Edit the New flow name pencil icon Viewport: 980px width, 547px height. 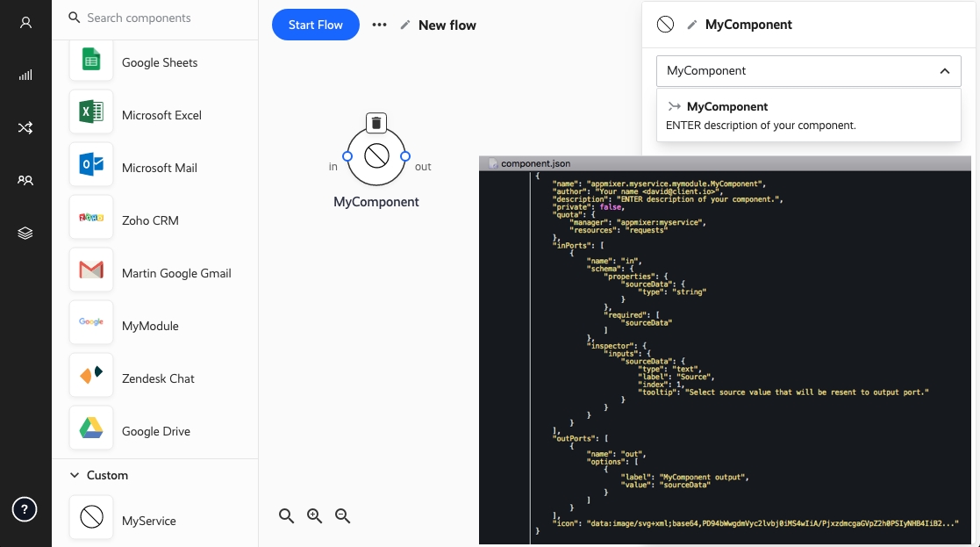[404, 25]
